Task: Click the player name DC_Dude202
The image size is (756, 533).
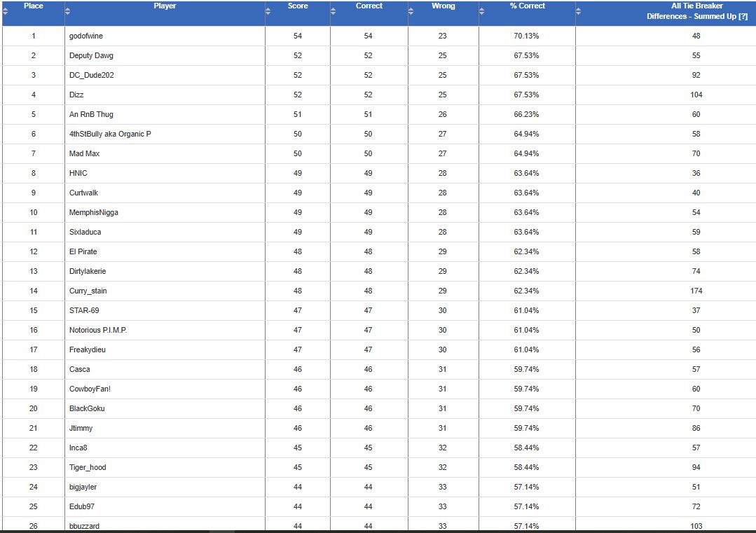Action: (91, 75)
